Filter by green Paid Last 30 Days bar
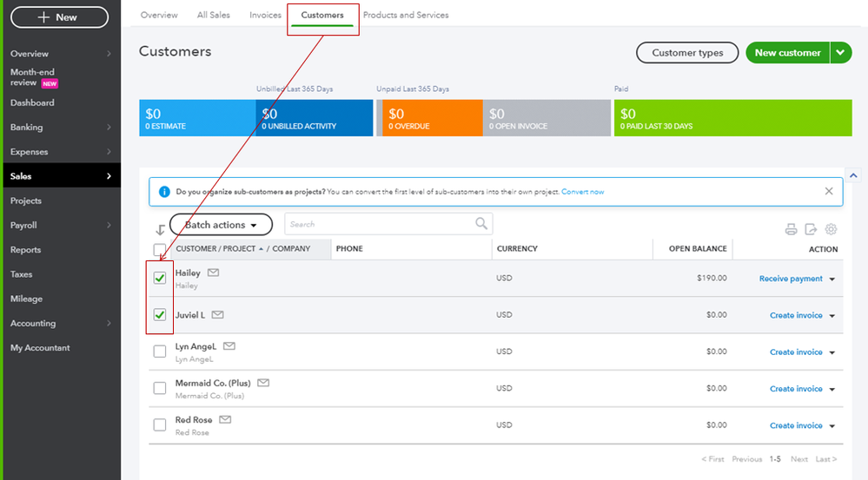 click(x=733, y=118)
